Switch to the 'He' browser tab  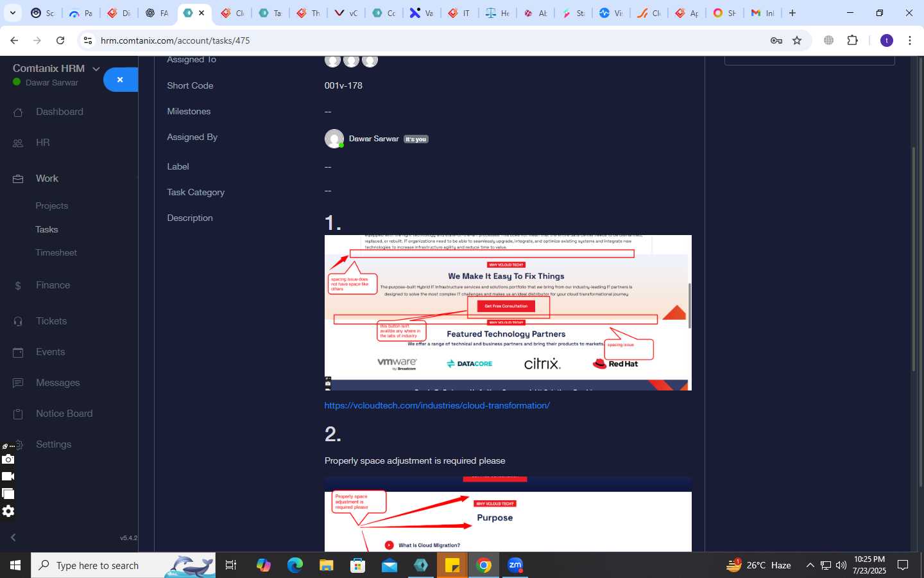coord(497,13)
